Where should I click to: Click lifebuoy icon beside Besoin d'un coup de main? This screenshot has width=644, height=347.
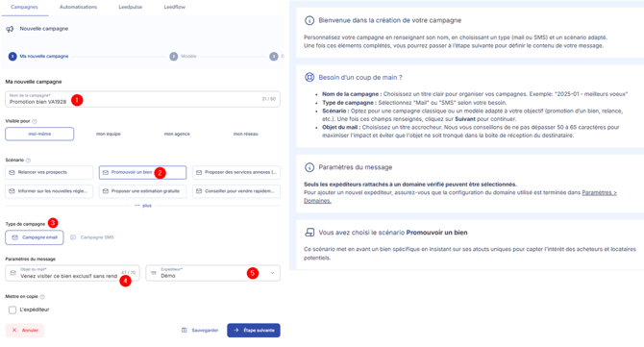(310, 77)
